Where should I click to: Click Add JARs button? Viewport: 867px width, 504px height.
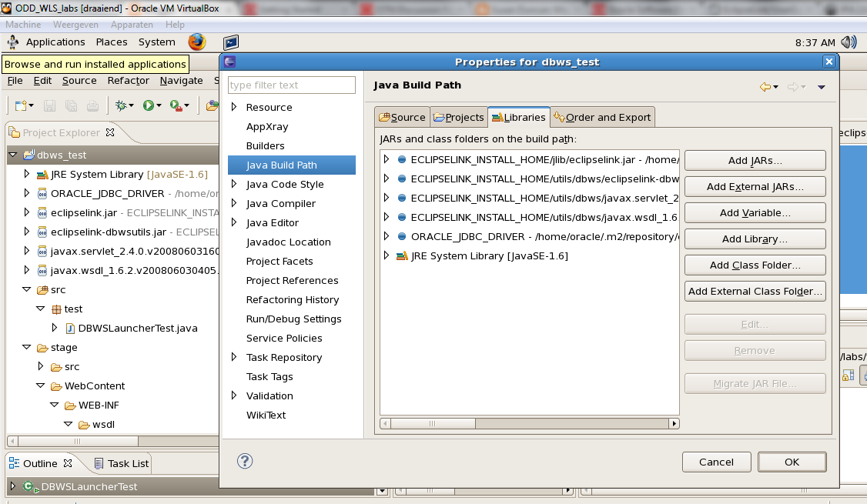[x=755, y=160]
